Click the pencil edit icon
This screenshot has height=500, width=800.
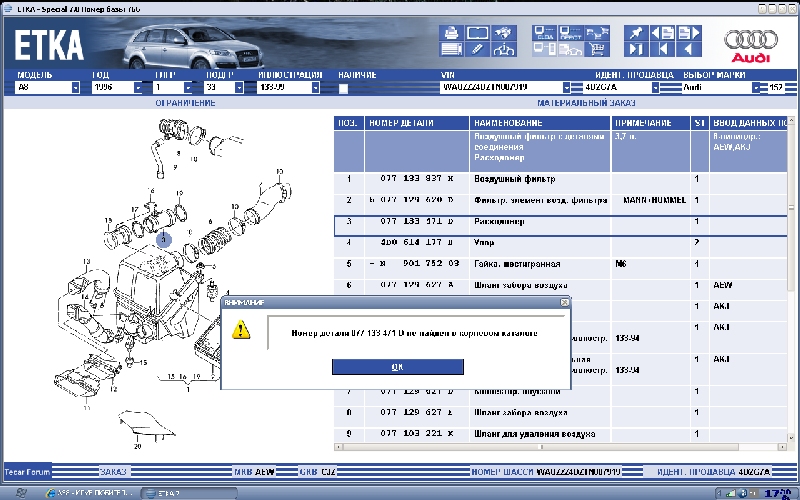click(478, 48)
